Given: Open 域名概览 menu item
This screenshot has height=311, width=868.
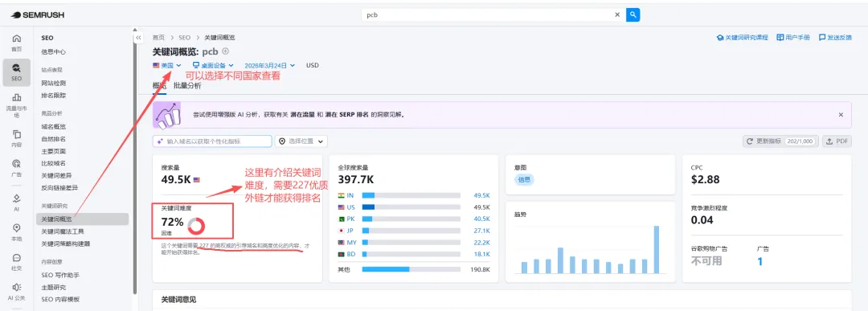Looking at the screenshot, I should (x=54, y=127).
